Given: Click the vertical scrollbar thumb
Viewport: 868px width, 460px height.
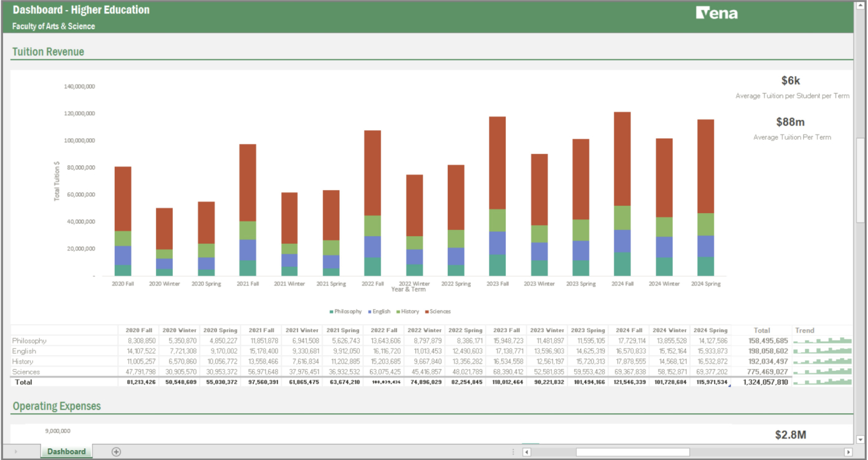Looking at the screenshot, I should tap(861, 180).
